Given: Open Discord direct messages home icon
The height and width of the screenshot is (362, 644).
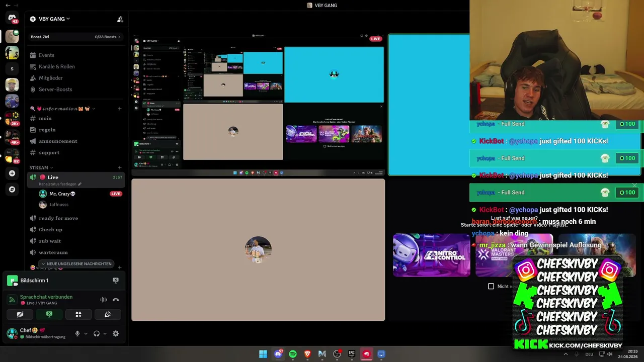Looking at the screenshot, I should point(12,18).
